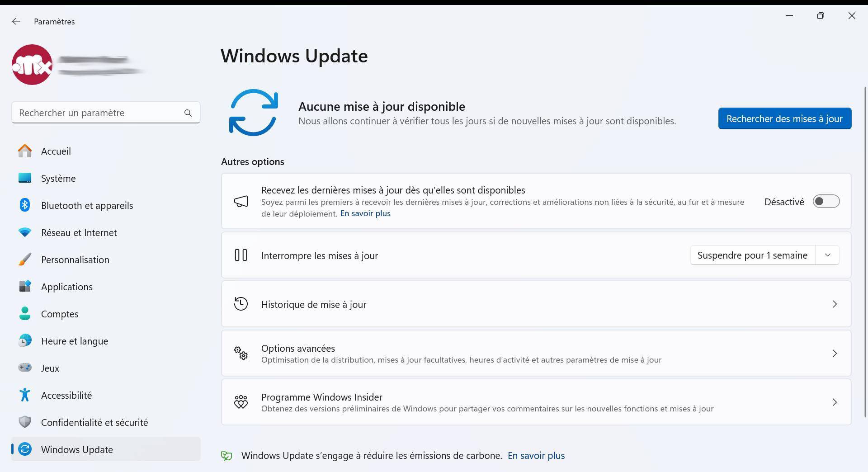Open the Comptes settings label
The width and height of the screenshot is (868, 472).
[60, 314]
